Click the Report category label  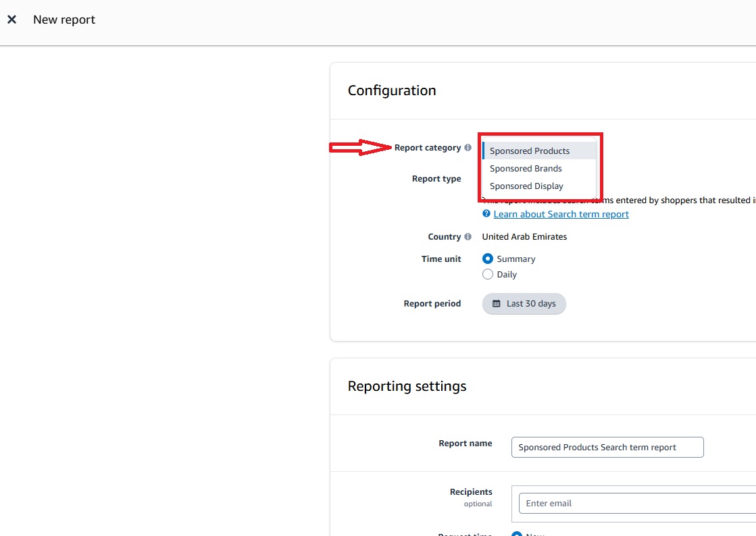pyautogui.click(x=428, y=148)
